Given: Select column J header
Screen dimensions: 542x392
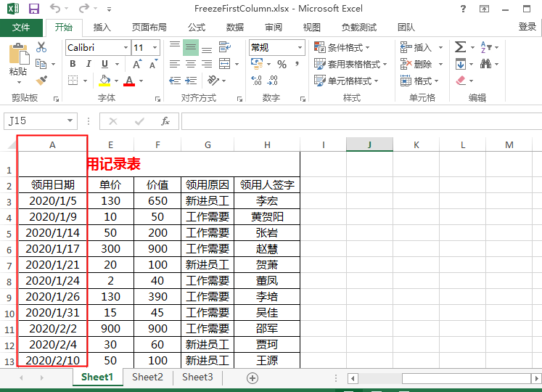Looking at the screenshot, I should [x=369, y=144].
